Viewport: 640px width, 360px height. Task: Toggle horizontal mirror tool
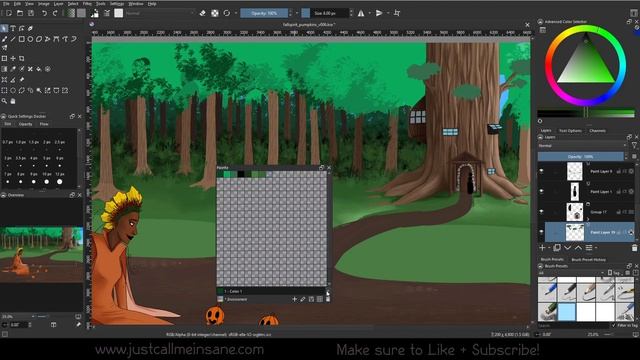click(361, 13)
